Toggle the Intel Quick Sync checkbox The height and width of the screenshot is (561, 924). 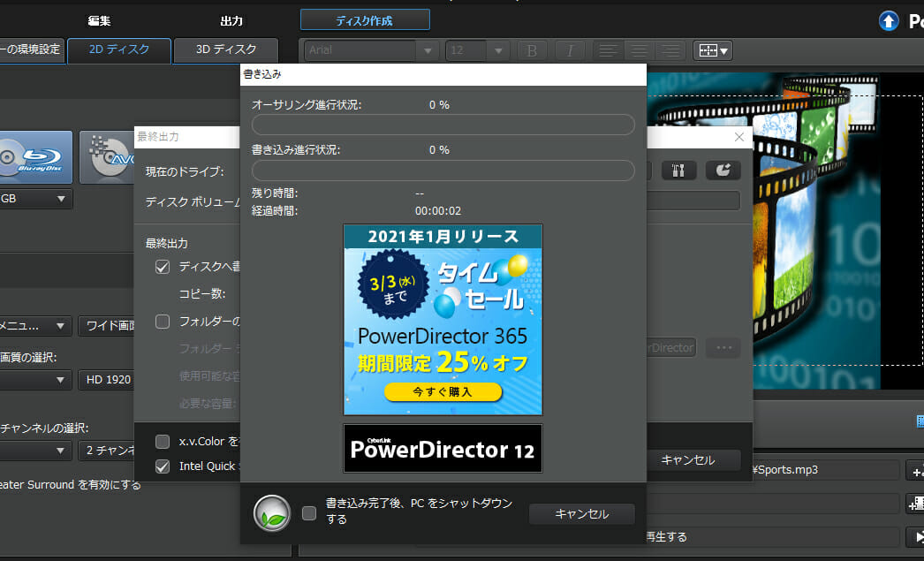tap(162, 466)
